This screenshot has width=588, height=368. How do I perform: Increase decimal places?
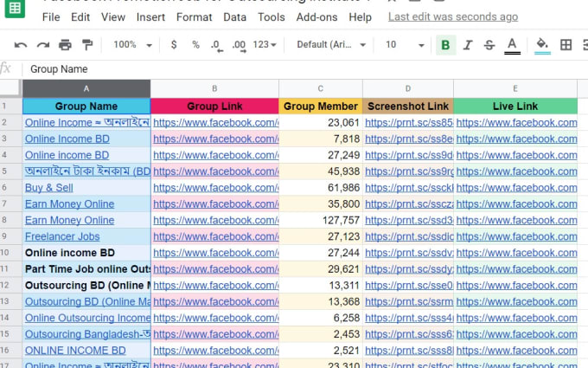[x=239, y=45]
